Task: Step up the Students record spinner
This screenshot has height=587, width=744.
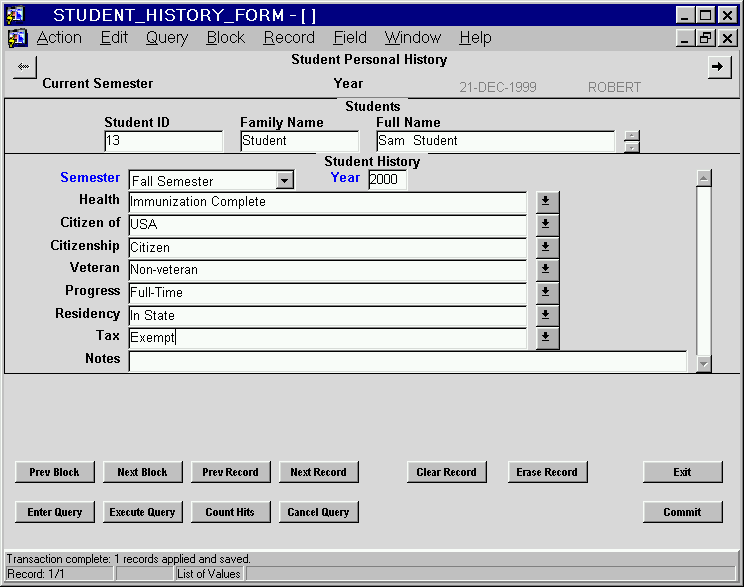Action: [632, 136]
